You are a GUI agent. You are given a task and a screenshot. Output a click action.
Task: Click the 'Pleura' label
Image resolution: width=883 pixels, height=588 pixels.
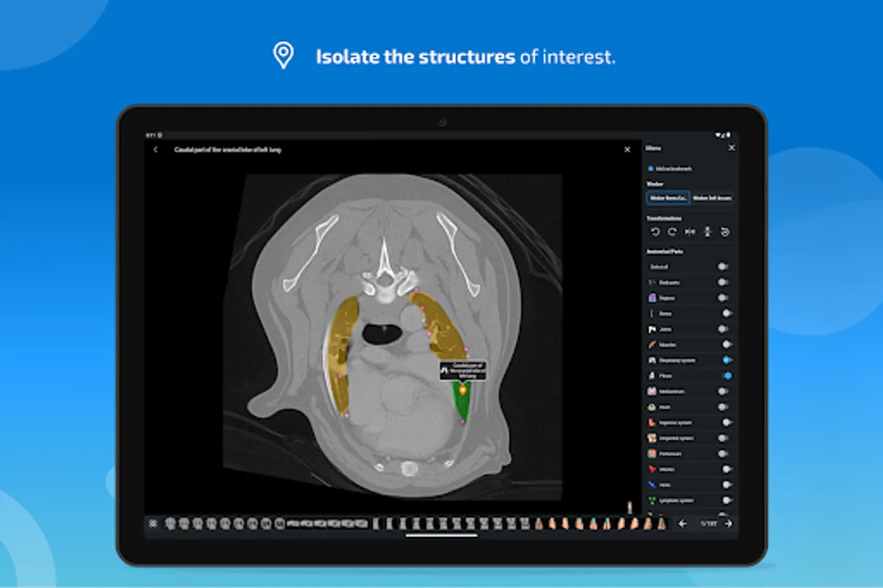tap(665, 376)
